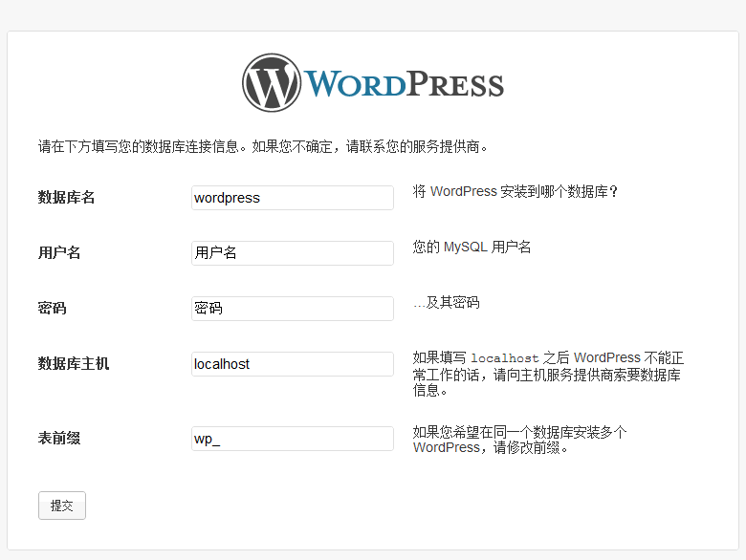Focus the 表前缀 field containing wp_
The image size is (746, 560).
pyautogui.click(x=292, y=439)
